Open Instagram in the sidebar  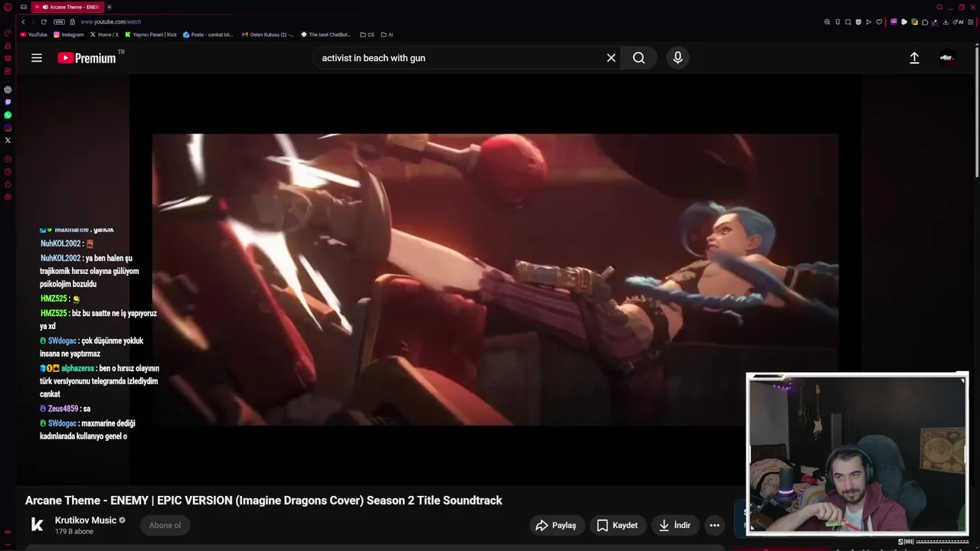[8, 128]
